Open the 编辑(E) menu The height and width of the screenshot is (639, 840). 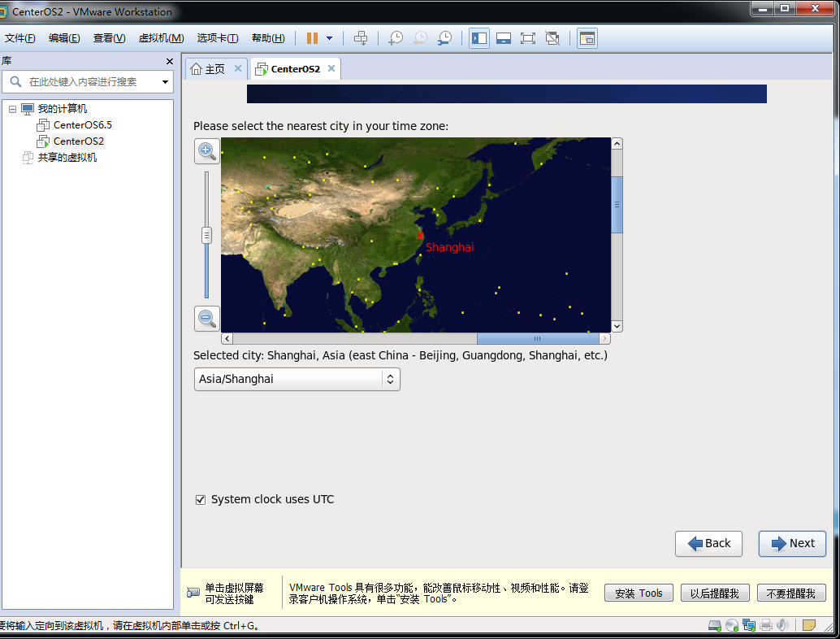coord(64,38)
